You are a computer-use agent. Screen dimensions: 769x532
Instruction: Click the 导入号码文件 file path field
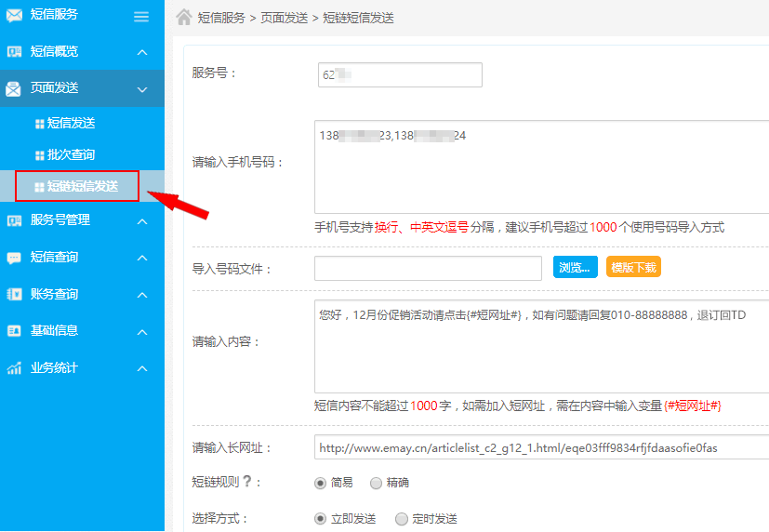pyautogui.click(x=428, y=268)
